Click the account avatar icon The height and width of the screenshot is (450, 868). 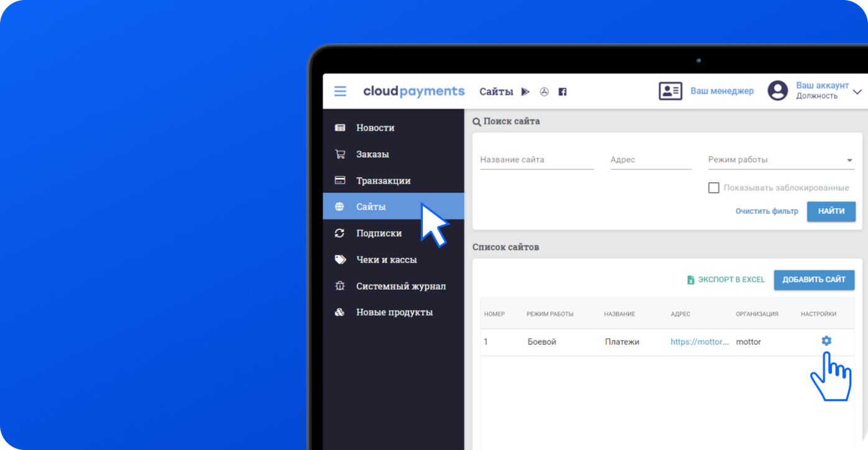(777, 91)
